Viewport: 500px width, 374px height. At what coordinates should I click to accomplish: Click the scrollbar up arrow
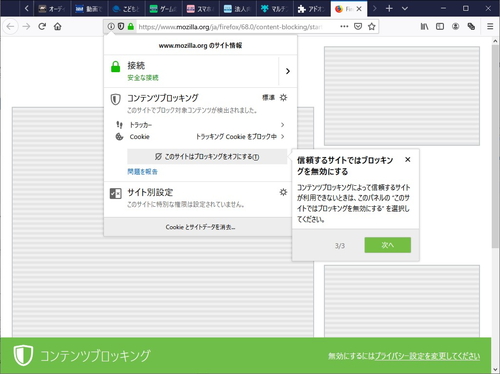click(495, 41)
